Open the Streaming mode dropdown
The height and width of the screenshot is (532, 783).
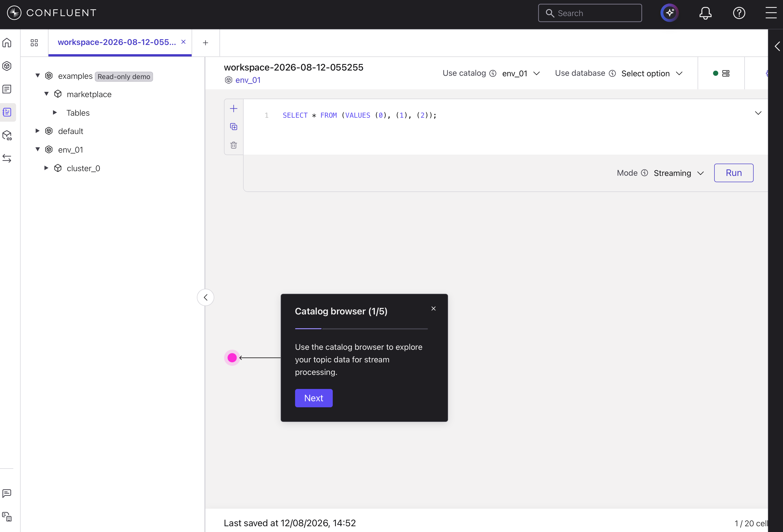[x=679, y=173]
